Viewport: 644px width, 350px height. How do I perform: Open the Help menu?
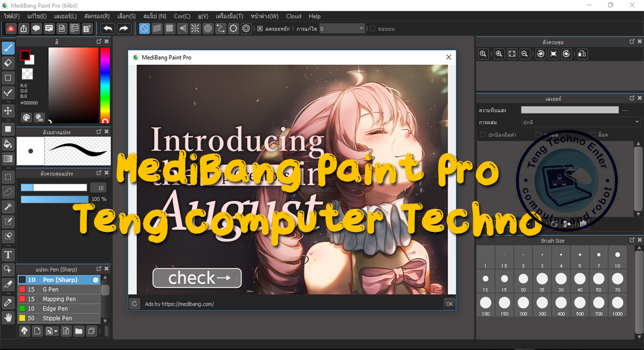[314, 16]
